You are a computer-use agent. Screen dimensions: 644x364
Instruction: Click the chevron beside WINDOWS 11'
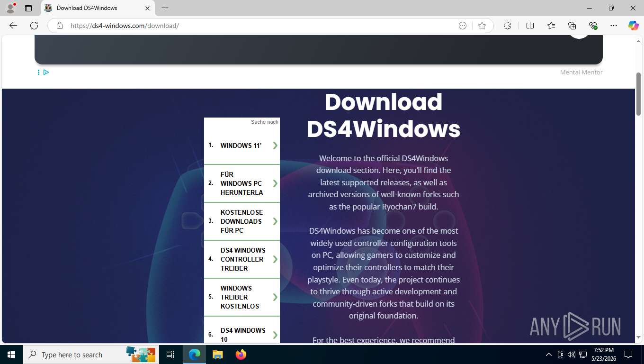275,146
